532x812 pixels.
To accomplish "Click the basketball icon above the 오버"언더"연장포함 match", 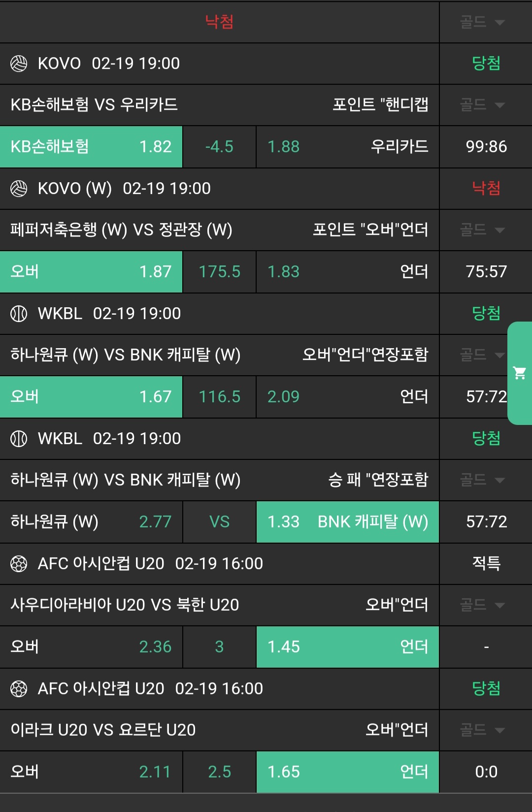I will 19,314.
